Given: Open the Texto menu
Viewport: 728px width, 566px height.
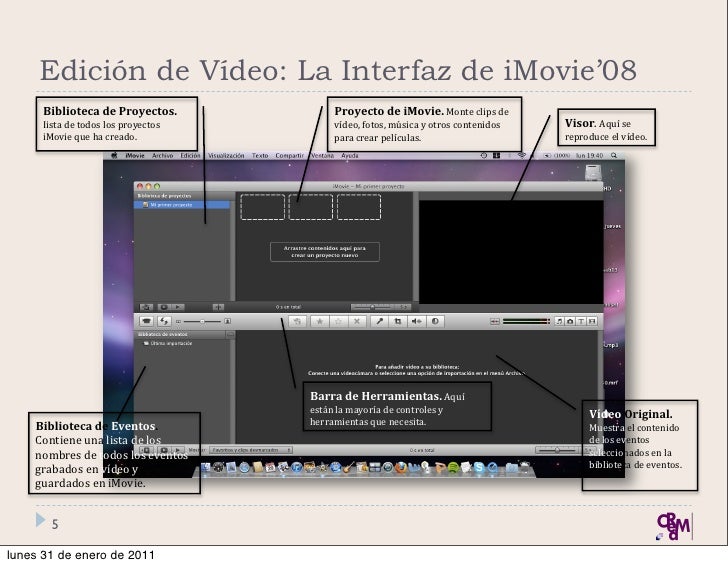Looking at the screenshot, I should click(260, 156).
